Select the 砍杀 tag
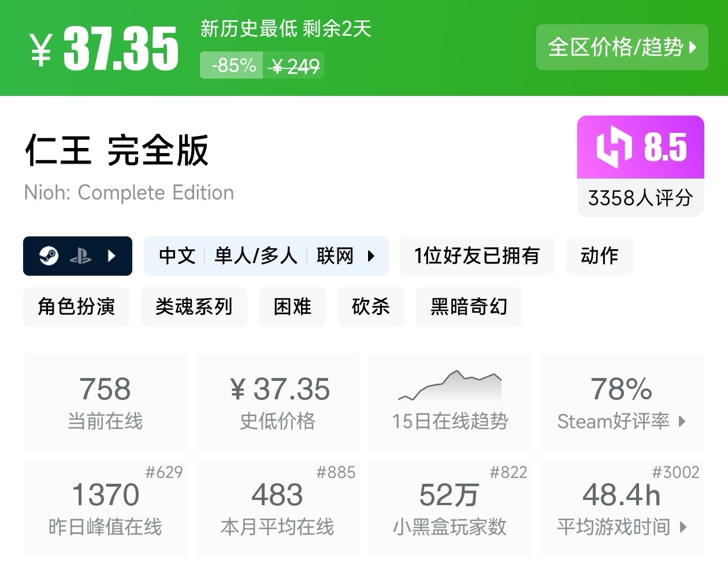The height and width of the screenshot is (567, 728). click(371, 306)
